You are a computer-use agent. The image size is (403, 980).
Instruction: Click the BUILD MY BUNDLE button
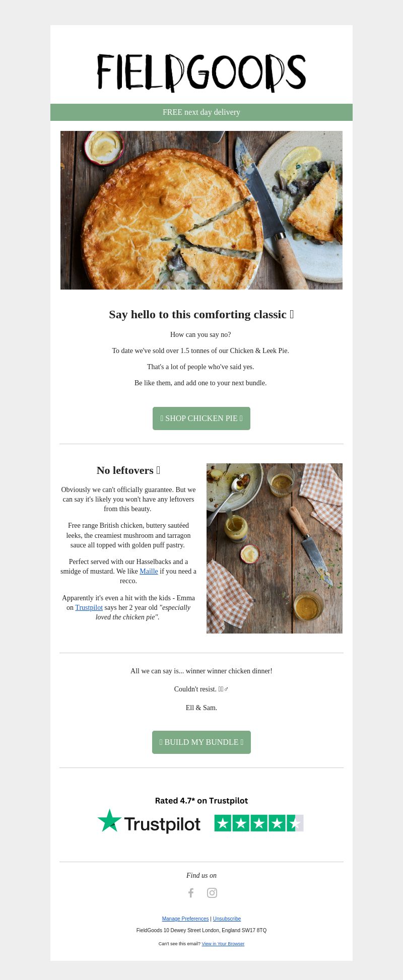point(201,742)
